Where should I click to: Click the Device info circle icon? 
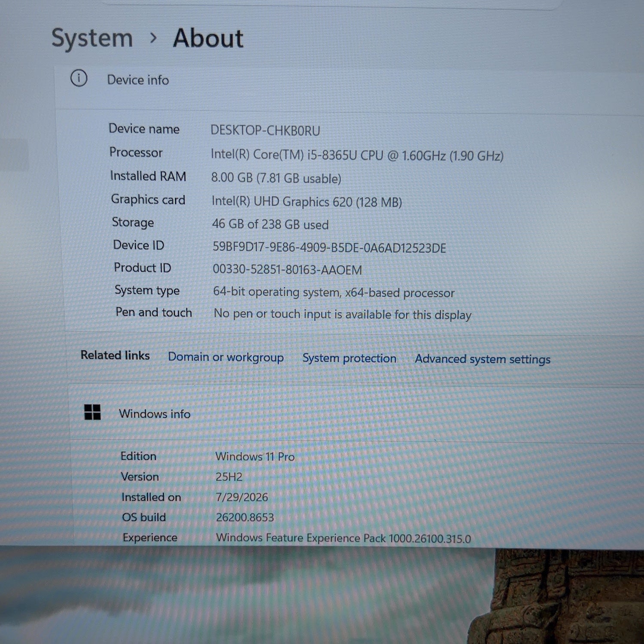tap(79, 78)
